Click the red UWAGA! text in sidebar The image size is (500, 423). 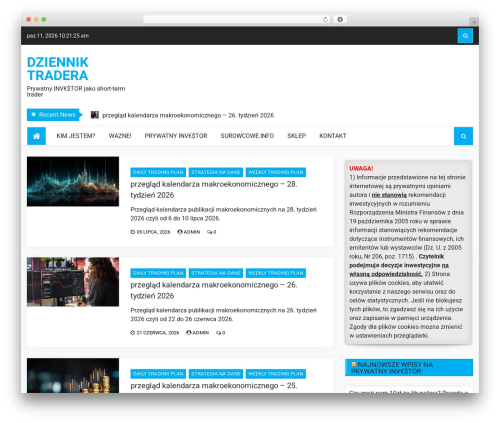point(361,168)
